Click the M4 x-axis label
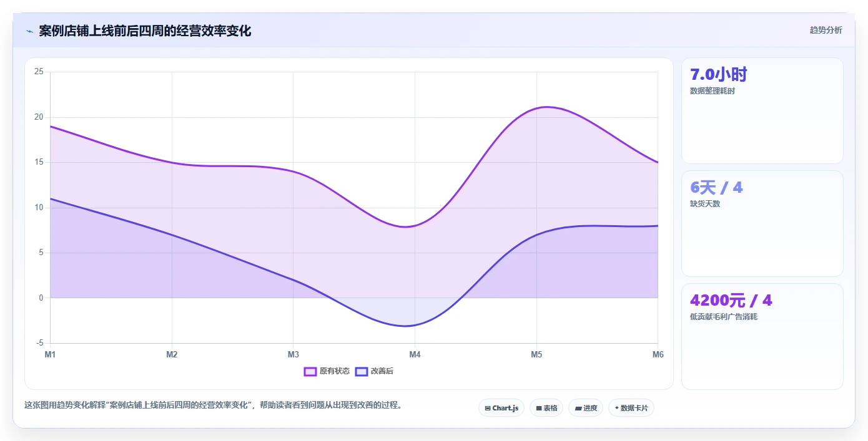 point(415,354)
